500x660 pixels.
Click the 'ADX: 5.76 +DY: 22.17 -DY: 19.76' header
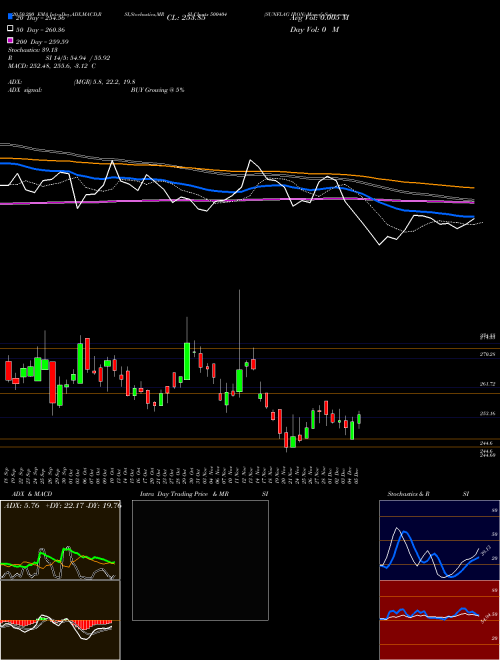[62, 506]
